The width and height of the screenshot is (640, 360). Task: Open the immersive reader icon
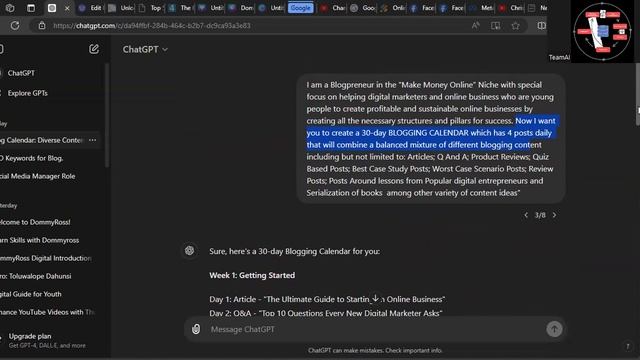[496, 25]
